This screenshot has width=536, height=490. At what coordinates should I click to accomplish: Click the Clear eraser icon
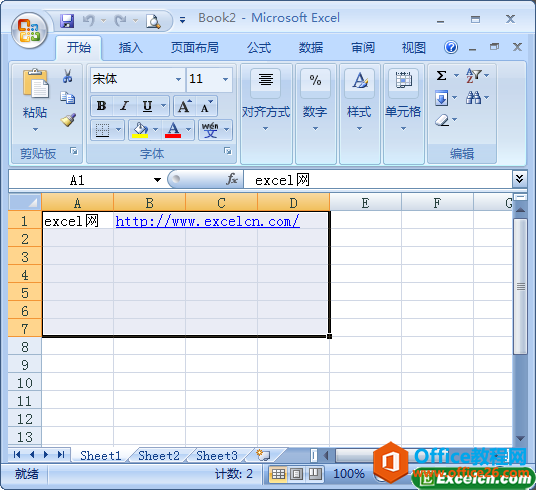coord(442,120)
